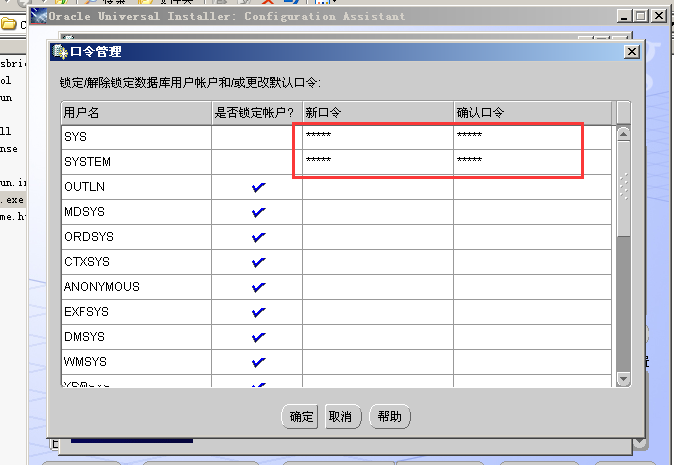Toggle lock checkmark for DMSYS account
This screenshot has width=674, height=465.
tap(258, 337)
